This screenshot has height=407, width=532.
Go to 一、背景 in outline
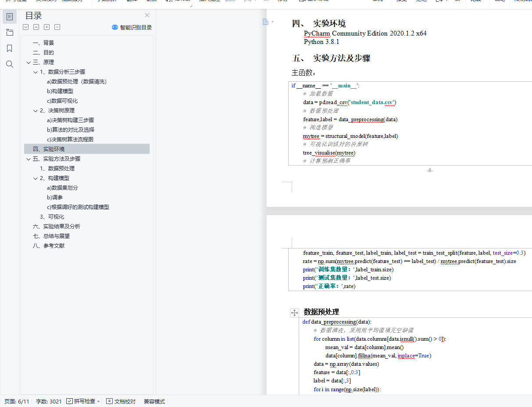coord(43,43)
